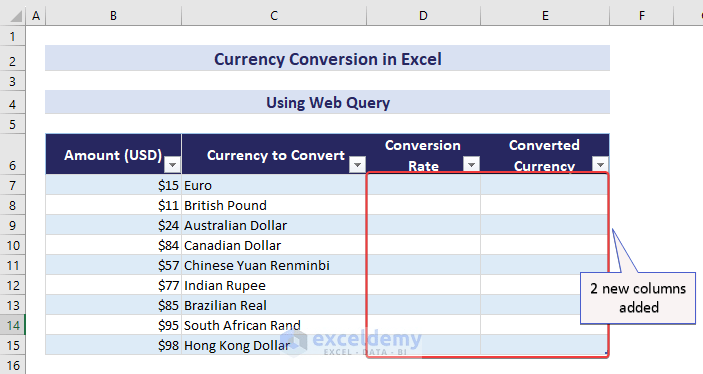703x374 pixels.
Task: Select the Indian Rupee cell
Action: 274,285
